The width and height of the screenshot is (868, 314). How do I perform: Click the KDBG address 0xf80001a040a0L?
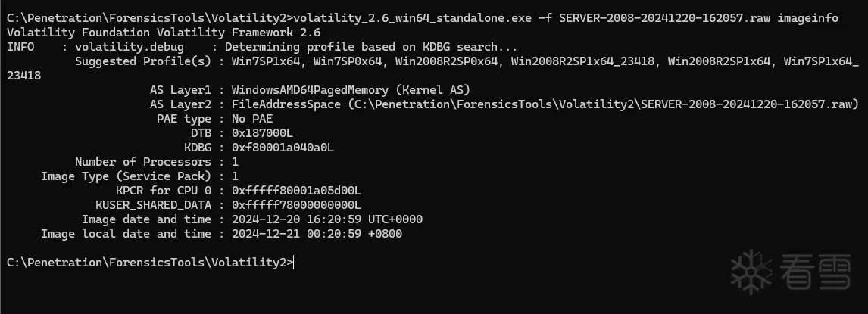coord(283,147)
